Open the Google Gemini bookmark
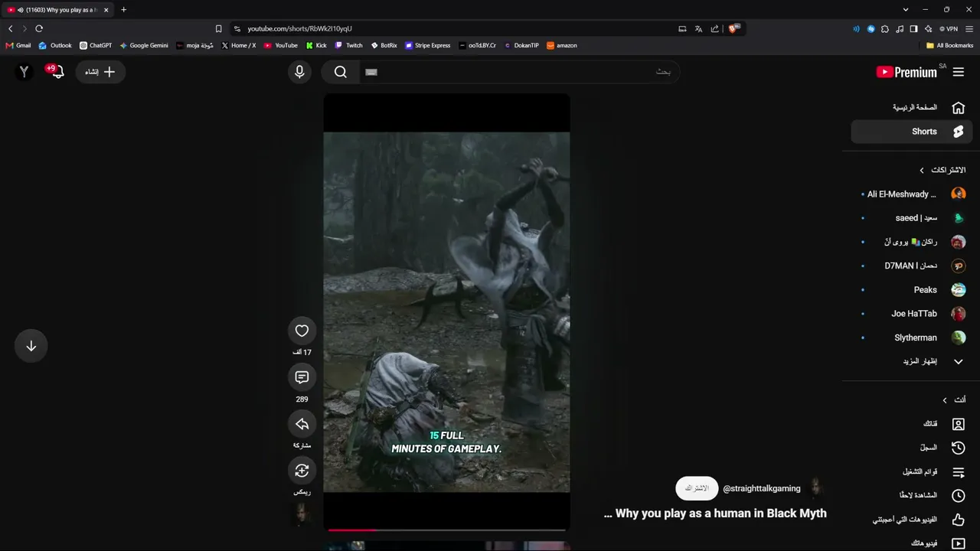The image size is (980, 551). pos(144,45)
